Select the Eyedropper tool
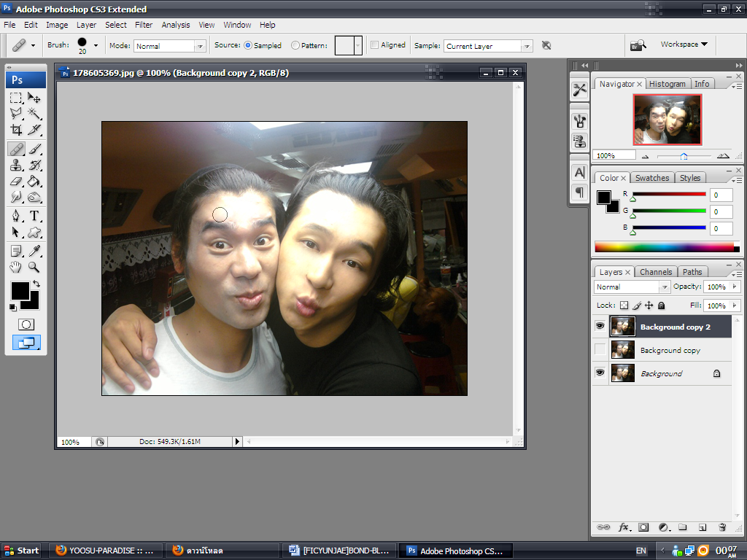747x560 pixels. 34,251
